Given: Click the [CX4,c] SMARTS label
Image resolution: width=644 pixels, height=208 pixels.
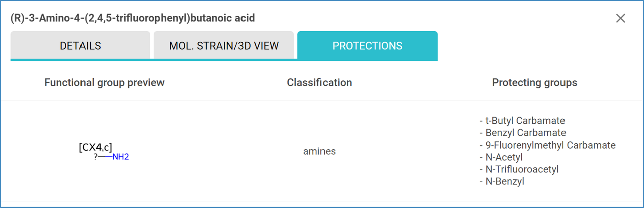Looking at the screenshot, I should (x=96, y=147).
